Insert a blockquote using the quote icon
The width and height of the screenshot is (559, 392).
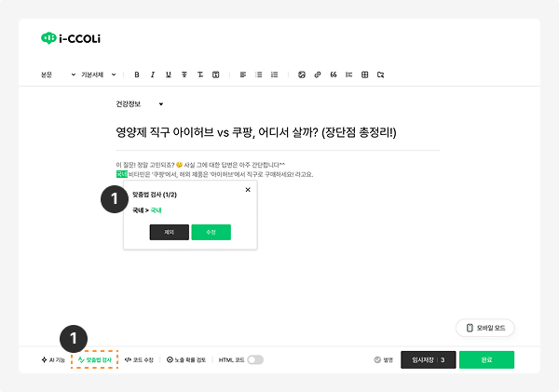(334, 74)
